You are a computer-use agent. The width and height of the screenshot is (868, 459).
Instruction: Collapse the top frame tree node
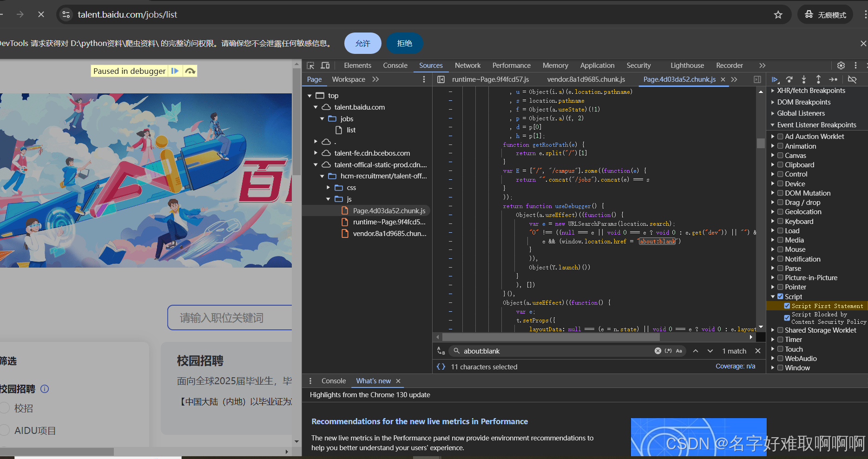coord(309,96)
